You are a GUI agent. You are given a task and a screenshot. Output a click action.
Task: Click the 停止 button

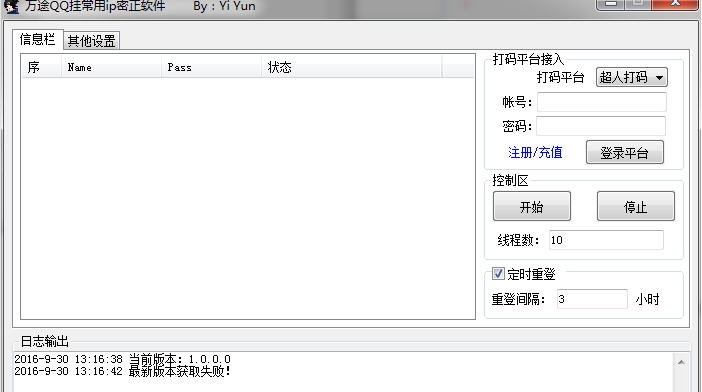[635, 206]
